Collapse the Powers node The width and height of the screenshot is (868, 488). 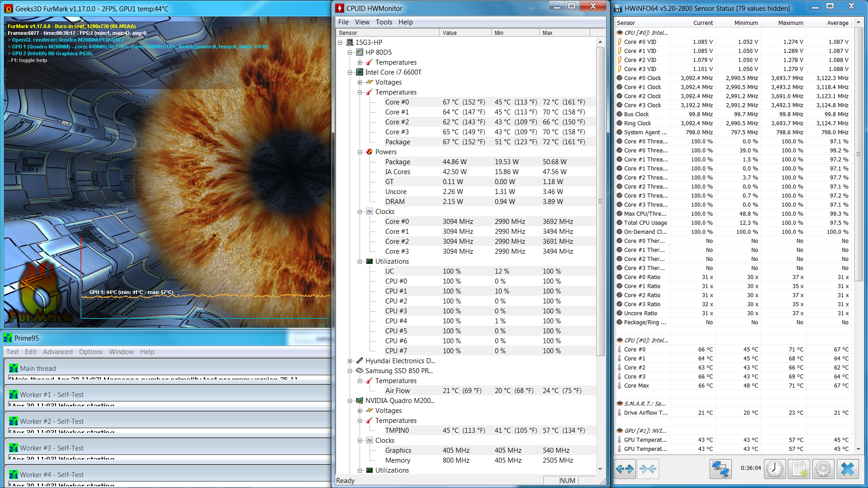(360, 152)
